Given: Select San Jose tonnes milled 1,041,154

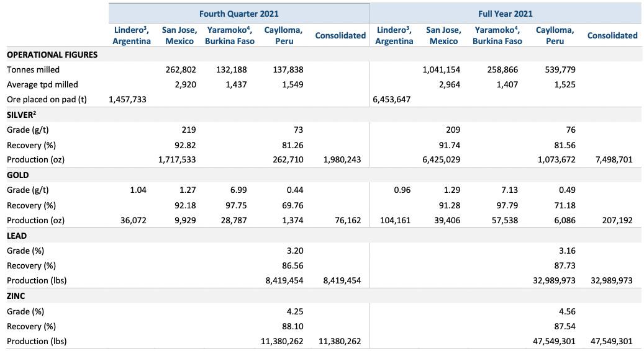Looking at the screenshot, I should pyautogui.click(x=441, y=70).
